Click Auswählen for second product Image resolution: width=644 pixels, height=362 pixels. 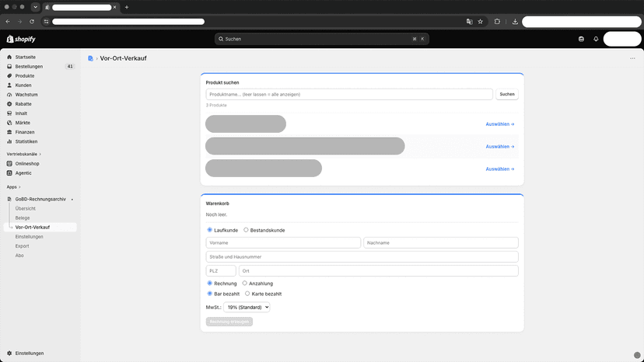500,147
